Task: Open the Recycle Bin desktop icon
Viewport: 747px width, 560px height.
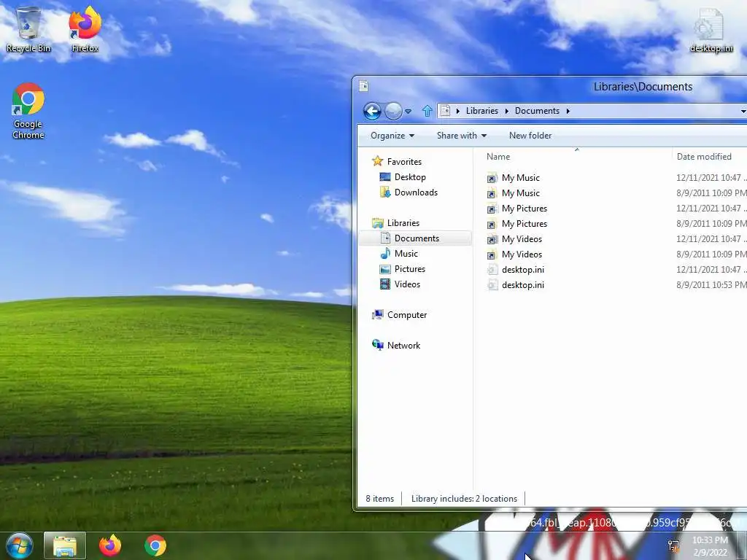Action: (28, 29)
